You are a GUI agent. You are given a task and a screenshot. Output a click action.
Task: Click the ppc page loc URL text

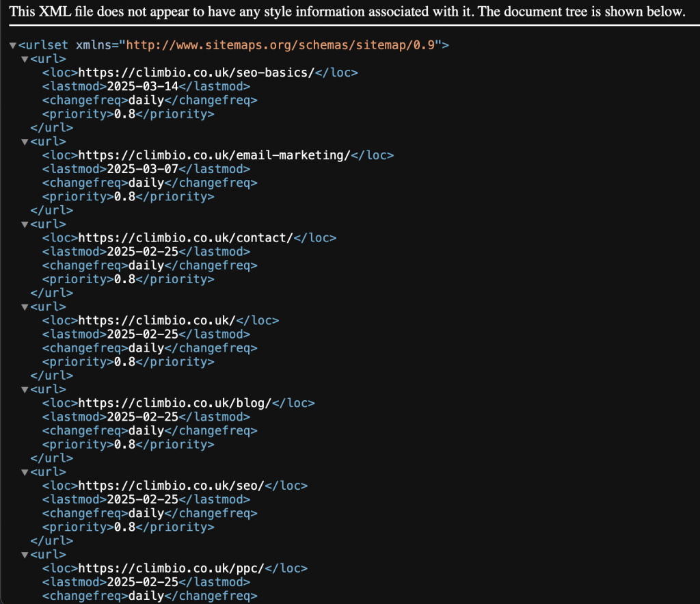tap(171, 568)
